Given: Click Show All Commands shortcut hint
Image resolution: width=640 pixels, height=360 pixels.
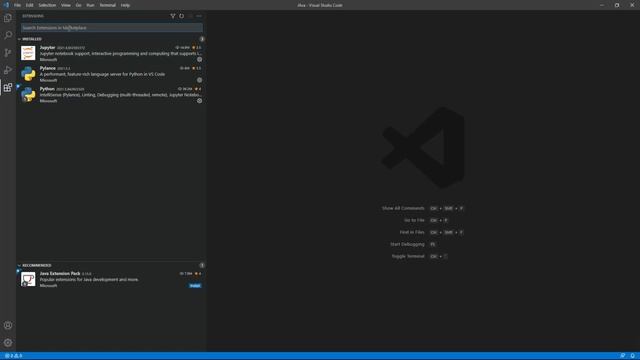Looking at the screenshot, I should pos(422,209).
